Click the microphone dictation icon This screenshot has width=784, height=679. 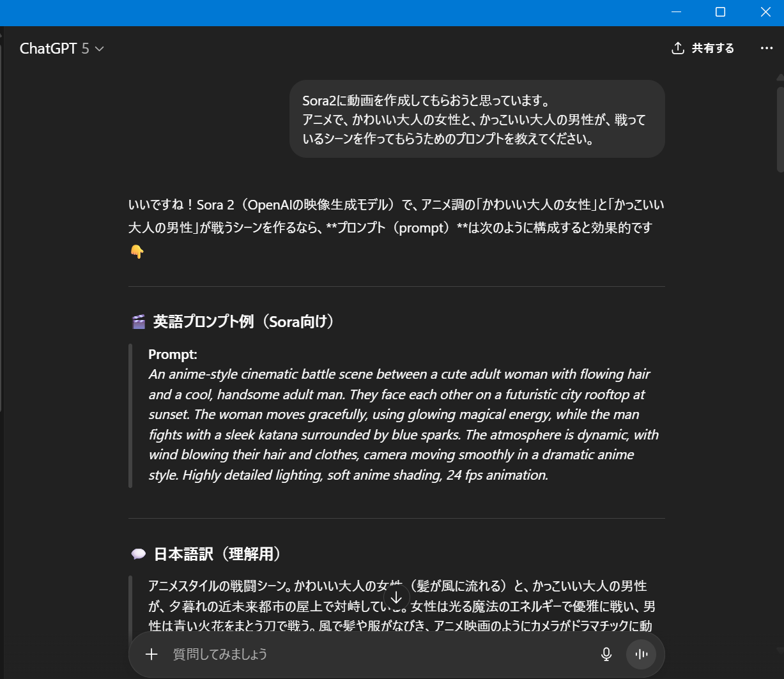(x=606, y=654)
